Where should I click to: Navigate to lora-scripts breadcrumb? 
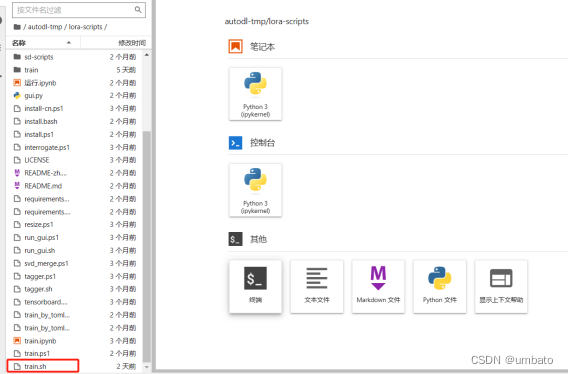(x=85, y=27)
